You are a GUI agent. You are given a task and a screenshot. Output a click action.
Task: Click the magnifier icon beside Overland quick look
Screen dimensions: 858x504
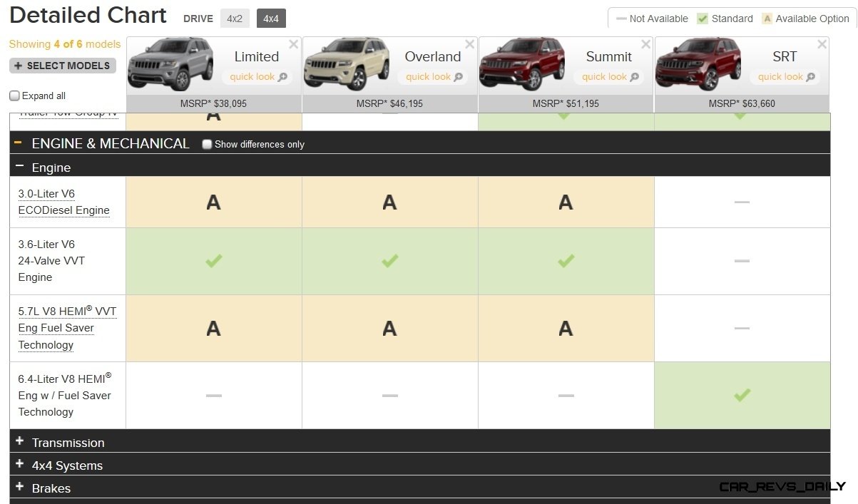click(458, 77)
